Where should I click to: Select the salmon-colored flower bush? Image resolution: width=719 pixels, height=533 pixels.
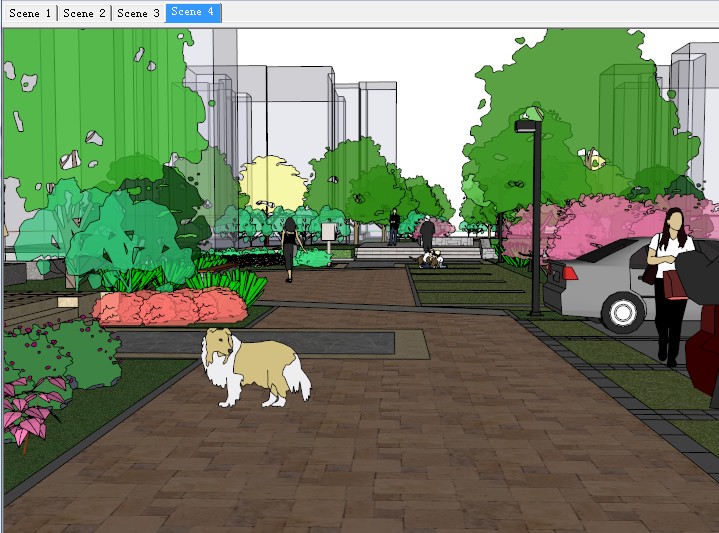click(170, 306)
